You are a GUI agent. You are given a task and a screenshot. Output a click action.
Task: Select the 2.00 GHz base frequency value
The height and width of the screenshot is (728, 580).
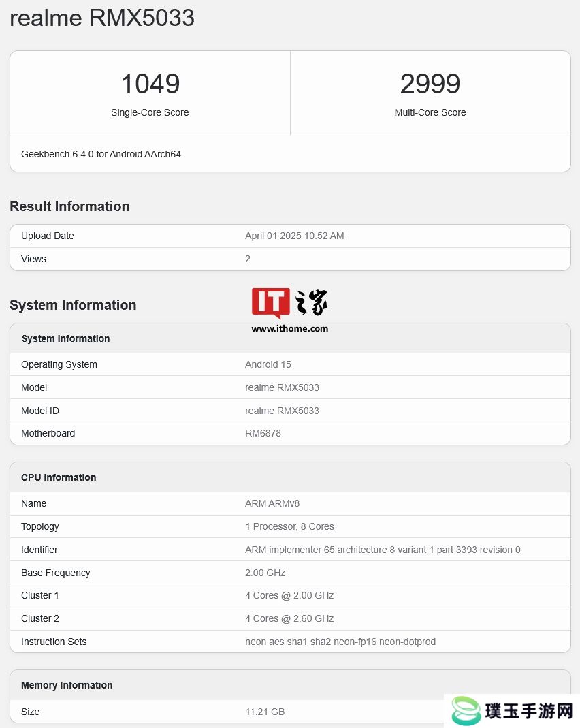[265, 573]
